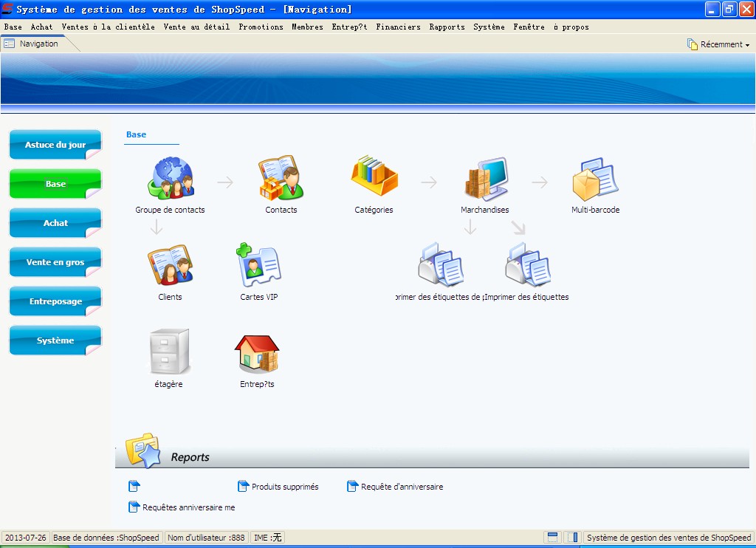
Task: Click the Imprimer des étiquettes printer icon
Action: (x=527, y=265)
